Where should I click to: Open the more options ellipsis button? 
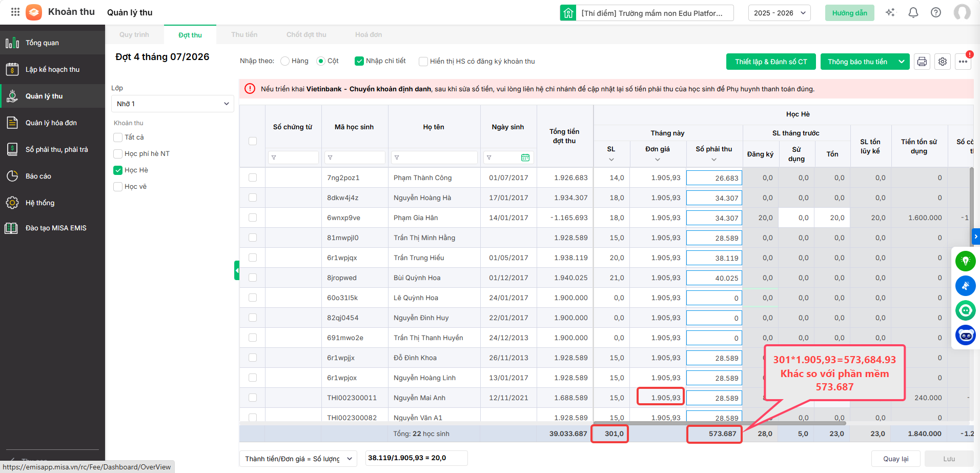point(963,62)
